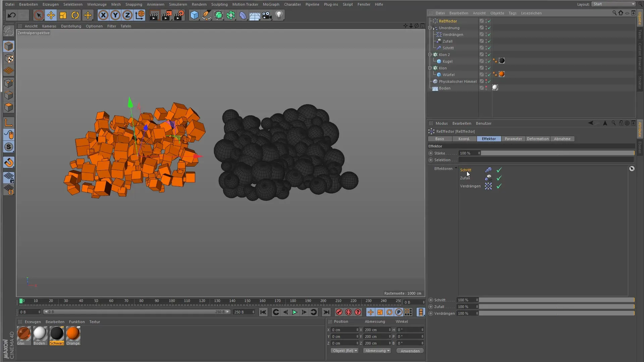Click the world coordinate system icon
644x362 pixels.
(140, 15)
